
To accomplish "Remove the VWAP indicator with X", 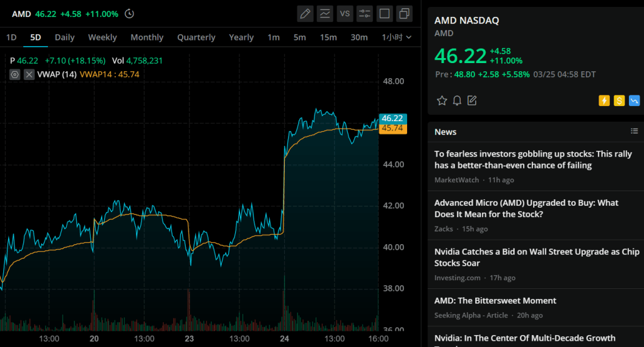I will point(29,74).
